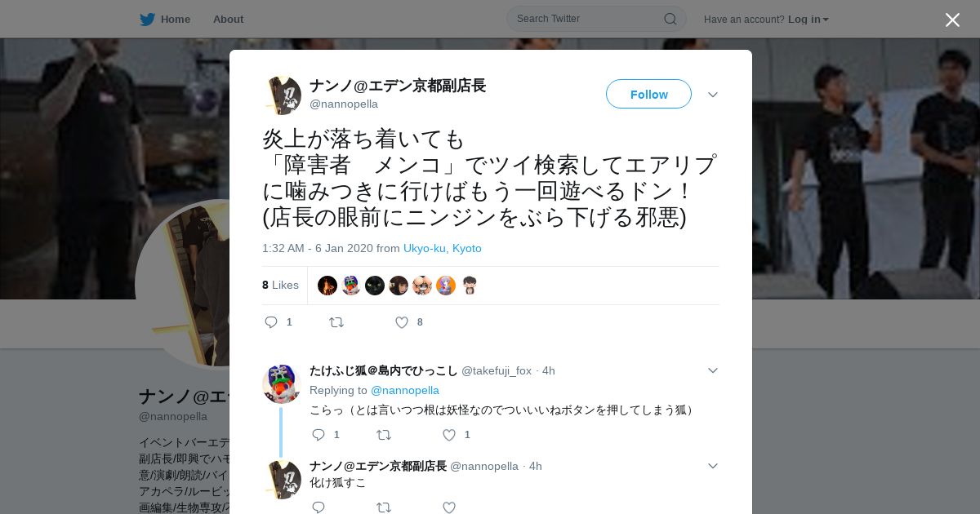The image size is (980, 514).
Task: Click the search magnifier icon
Action: (x=670, y=19)
